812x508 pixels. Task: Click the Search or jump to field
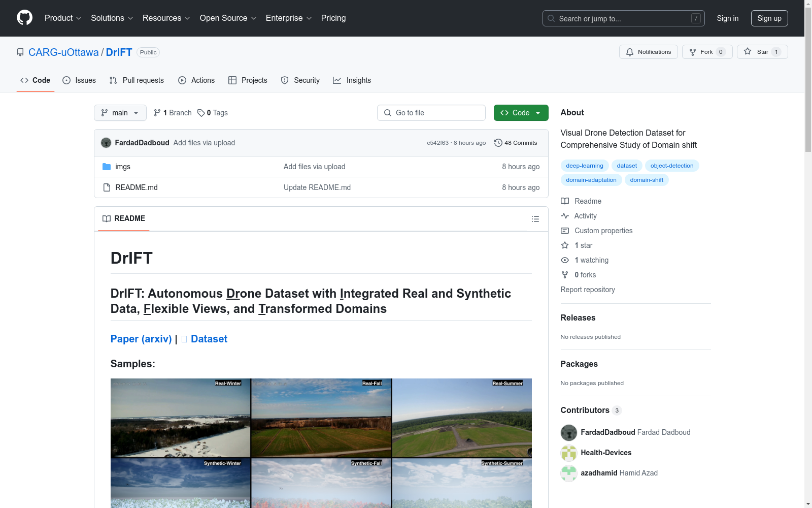tap(624, 18)
